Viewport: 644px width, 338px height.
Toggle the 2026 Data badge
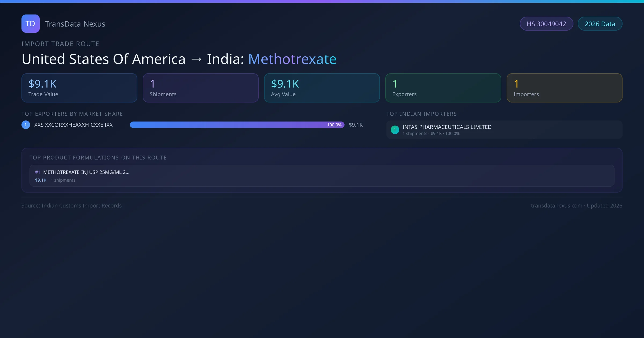[600, 24]
